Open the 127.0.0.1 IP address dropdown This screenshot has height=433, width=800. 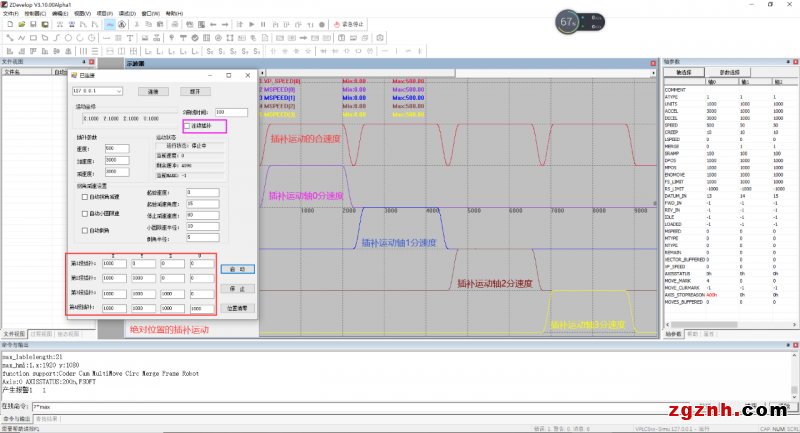click(x=119, y=91)
